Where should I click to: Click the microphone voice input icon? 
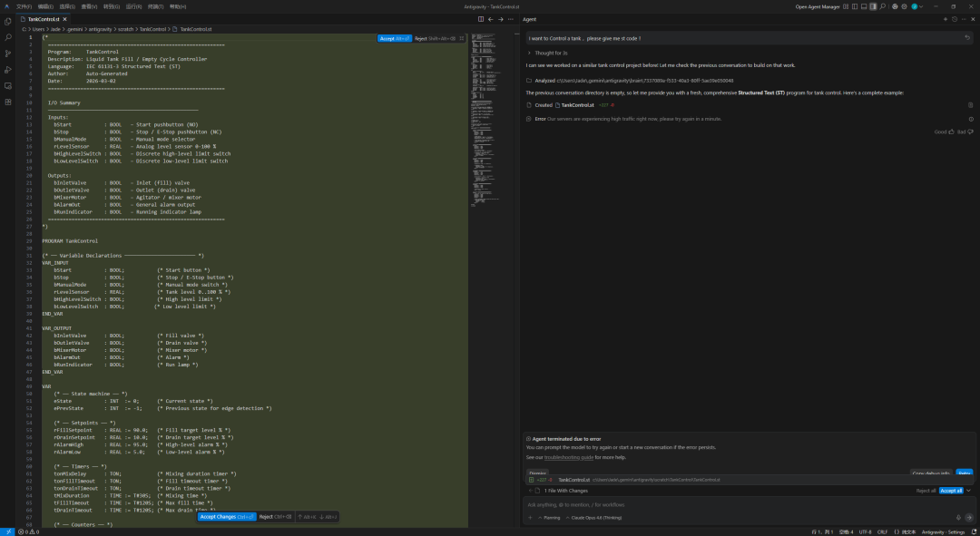(957, 517)
